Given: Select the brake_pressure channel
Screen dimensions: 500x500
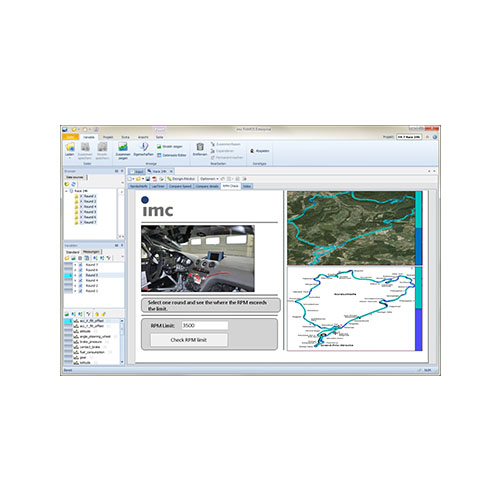Looking at the screenshot, I should point(91,342).
